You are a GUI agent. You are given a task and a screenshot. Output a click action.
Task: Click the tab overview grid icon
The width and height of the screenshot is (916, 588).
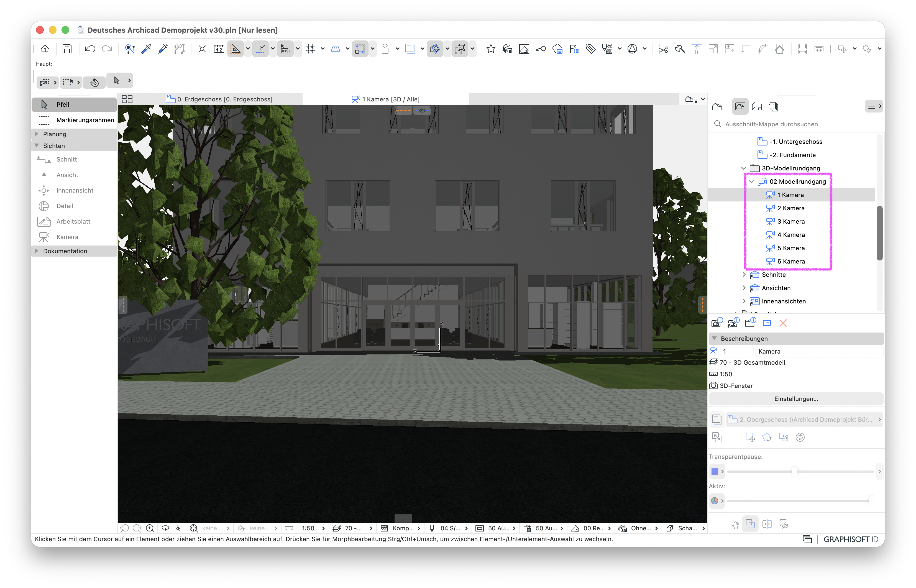[127, 99]
